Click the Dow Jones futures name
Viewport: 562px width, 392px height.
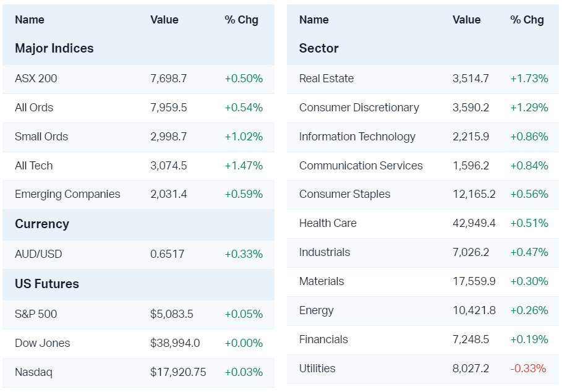[x=42, y=343]
